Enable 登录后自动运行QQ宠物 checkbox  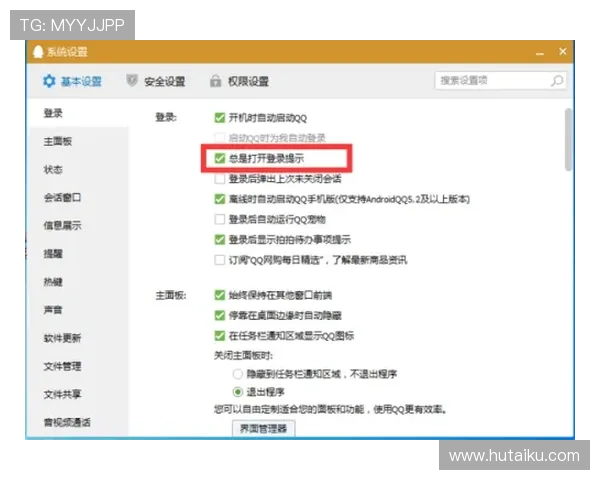tap(220, 219)
